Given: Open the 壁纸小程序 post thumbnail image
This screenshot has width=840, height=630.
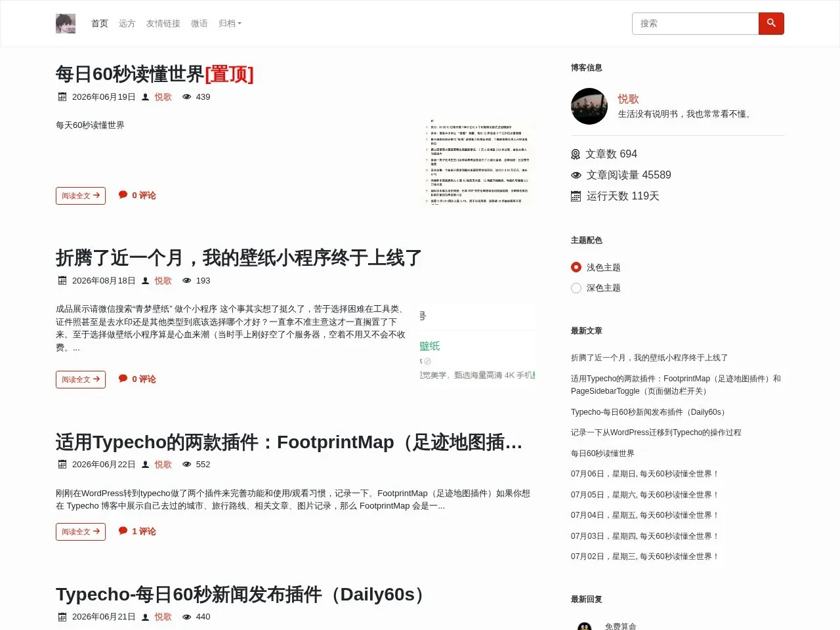Looking at the screenshot, I should click(478, 345).
